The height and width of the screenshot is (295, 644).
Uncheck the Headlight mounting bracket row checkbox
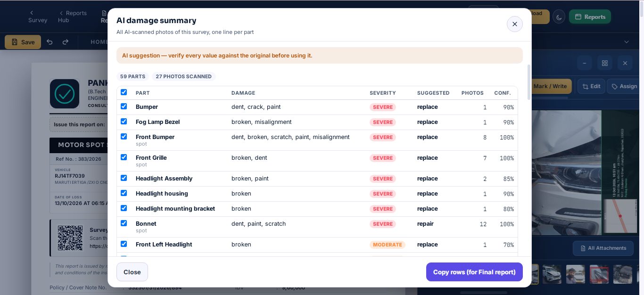tap(124, 208)
